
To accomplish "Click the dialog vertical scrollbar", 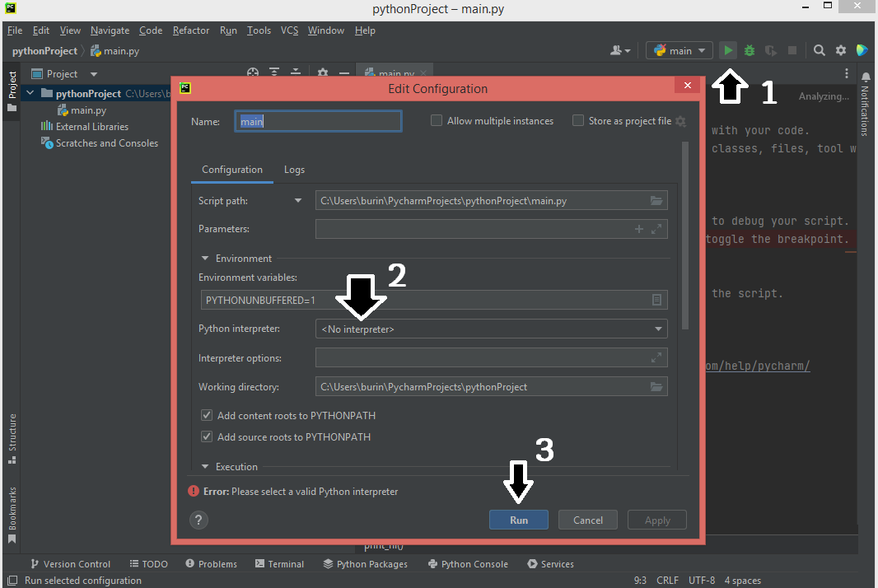I will [x=685, y=236].
